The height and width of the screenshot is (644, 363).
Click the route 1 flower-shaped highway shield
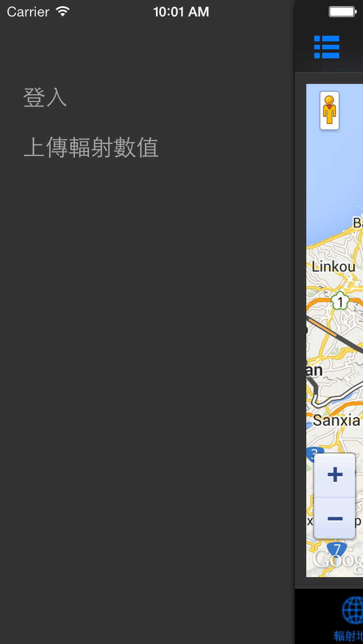tap(340, 302)
